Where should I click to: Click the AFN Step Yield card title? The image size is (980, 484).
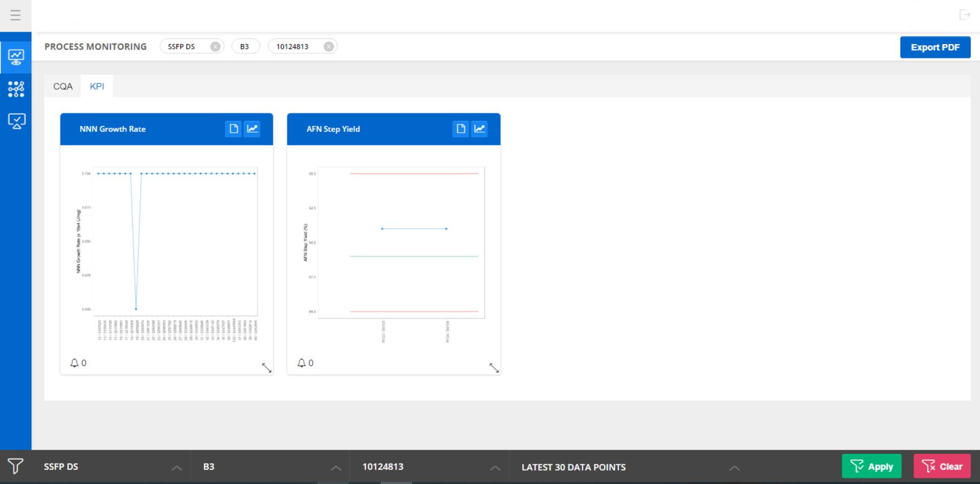[x=333, y=129]
